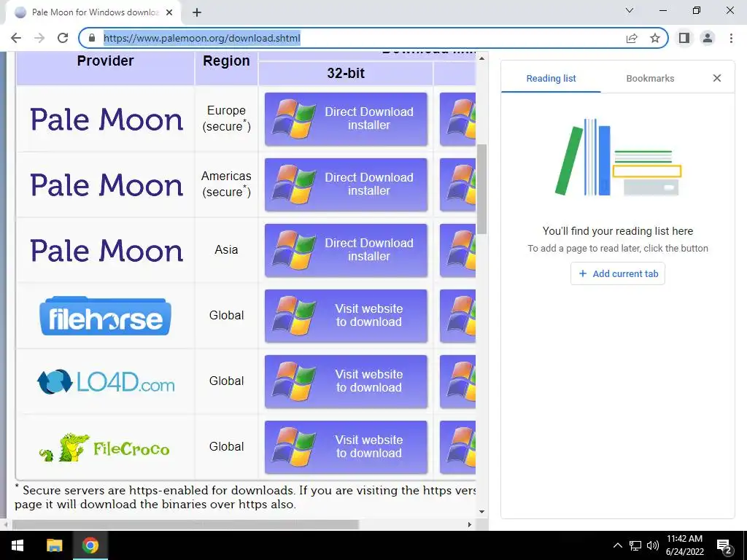Click horizontal scrollbar right arrow
Image resolution: width=747 pixels, height=560 pixels.
[x=470, y=525]
